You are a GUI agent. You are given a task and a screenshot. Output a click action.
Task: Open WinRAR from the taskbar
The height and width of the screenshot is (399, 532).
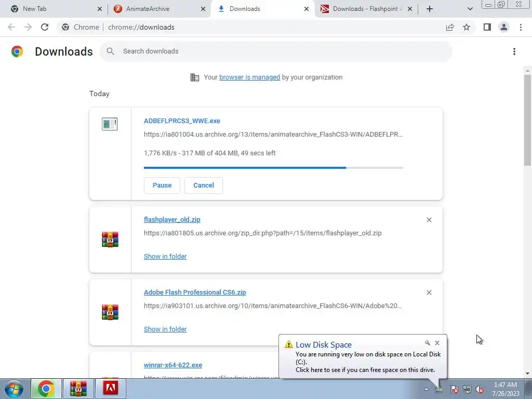click(78, 389)
